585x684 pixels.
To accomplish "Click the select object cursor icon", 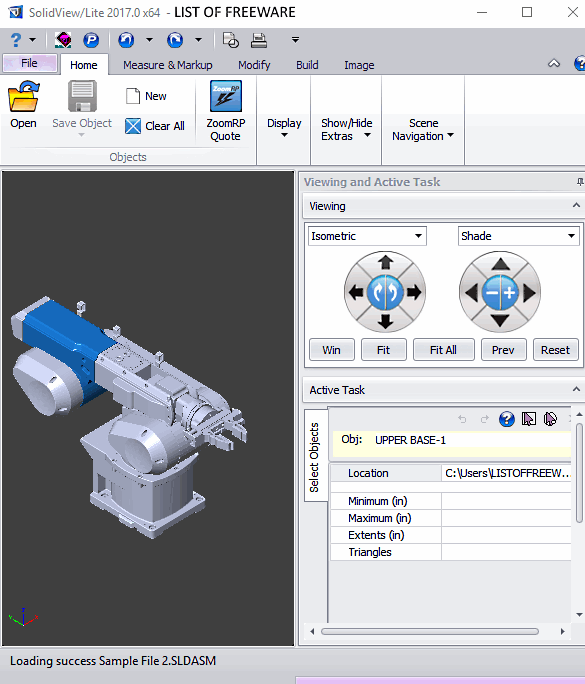I will 529,419.
